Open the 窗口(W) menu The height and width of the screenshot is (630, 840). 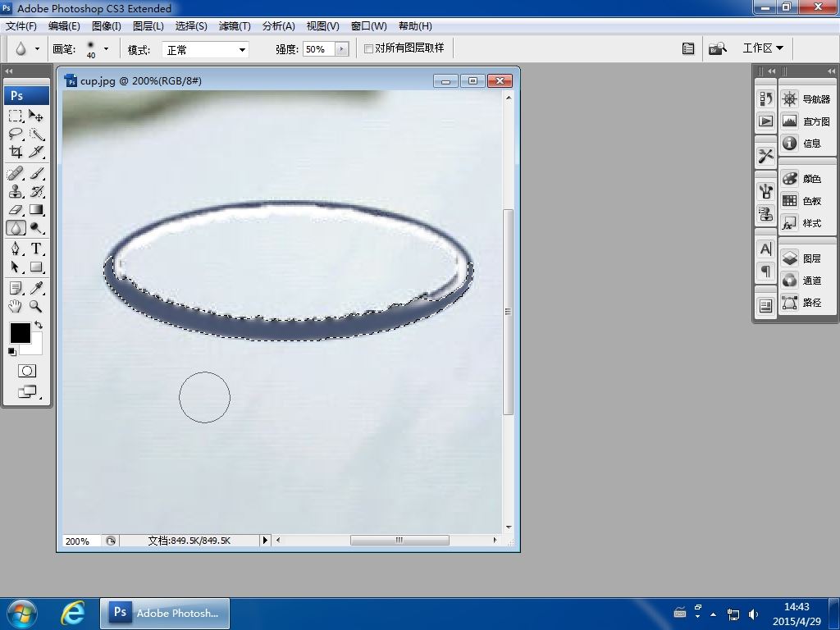368,25
